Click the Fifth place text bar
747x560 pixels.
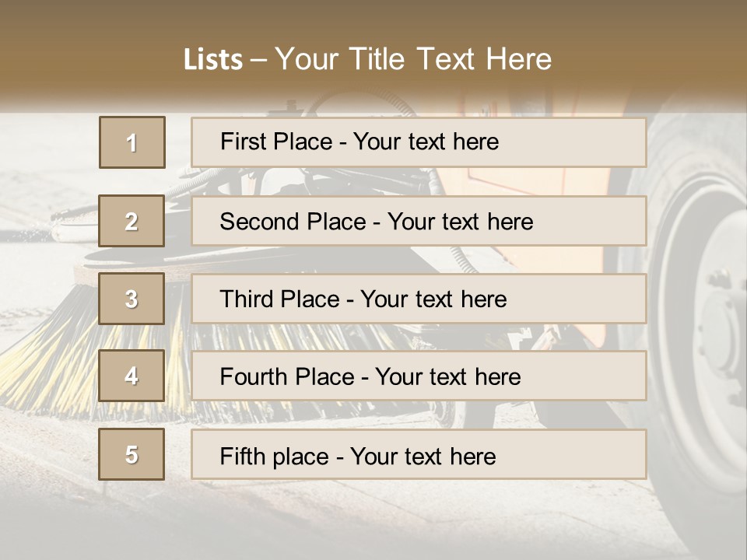(419, 454)
